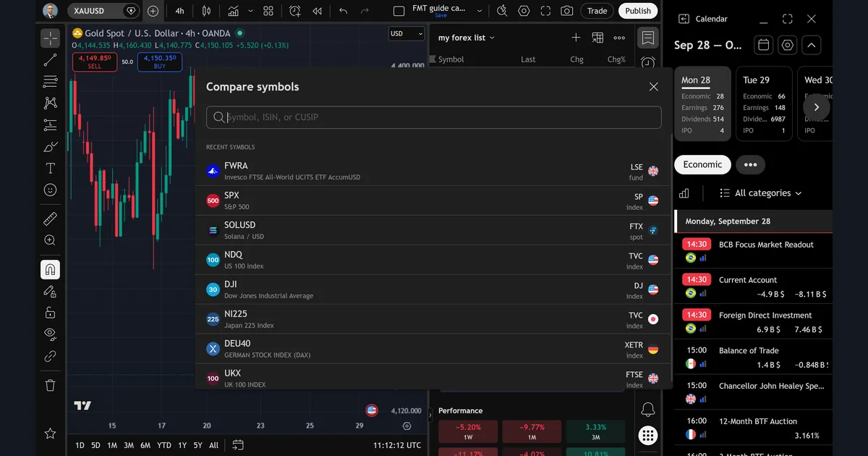The image size is (868, 456).
Task: Click the Publish button
Action: click(x=638, y=11)
